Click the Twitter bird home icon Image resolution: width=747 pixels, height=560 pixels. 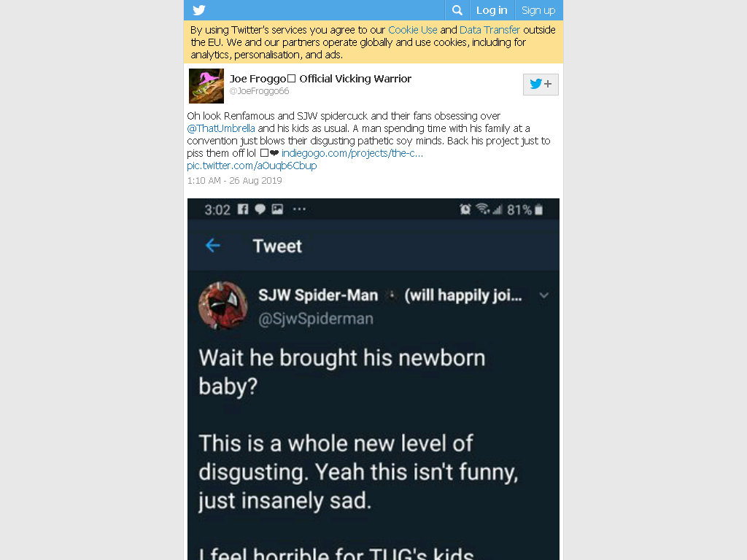(199, 10)
